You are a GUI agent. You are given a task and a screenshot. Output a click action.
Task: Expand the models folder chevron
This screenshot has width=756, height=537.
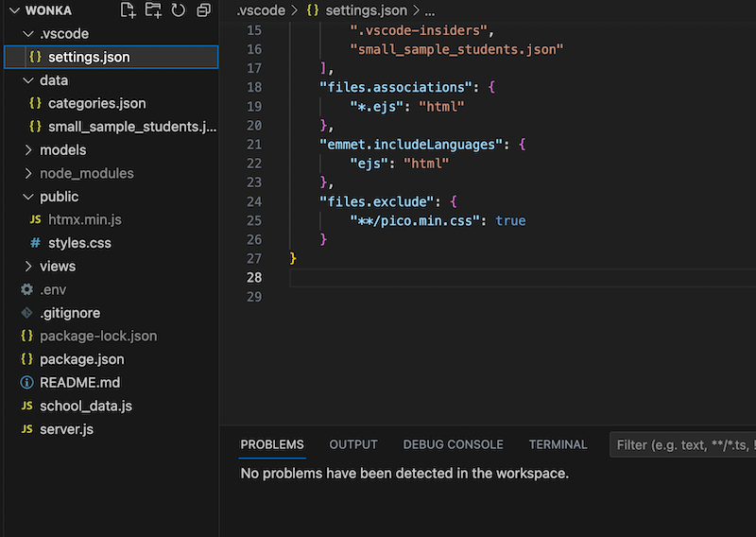click(x=28, y=150)
